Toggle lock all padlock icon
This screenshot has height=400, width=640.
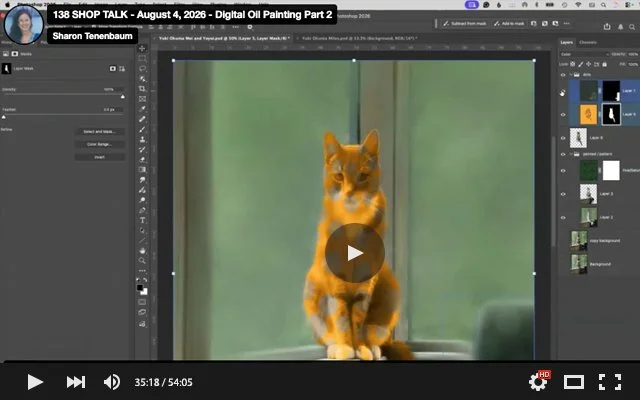coord(604,64)
